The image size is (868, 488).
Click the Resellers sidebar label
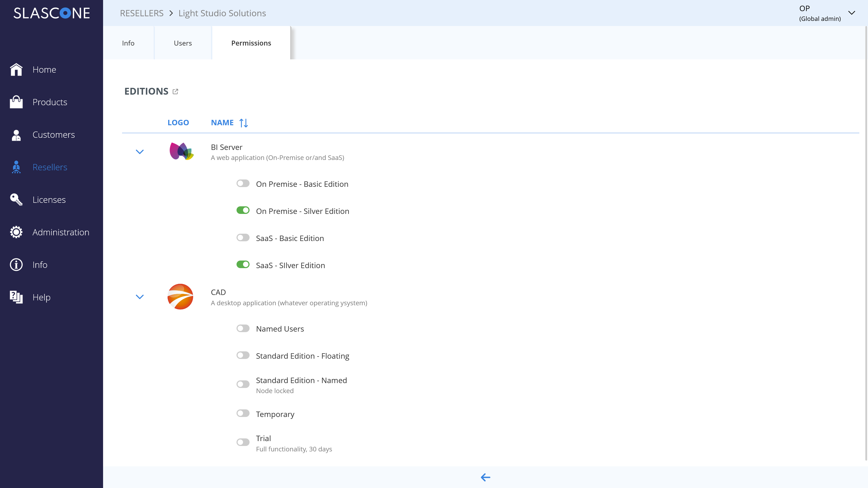pos(50,167)
